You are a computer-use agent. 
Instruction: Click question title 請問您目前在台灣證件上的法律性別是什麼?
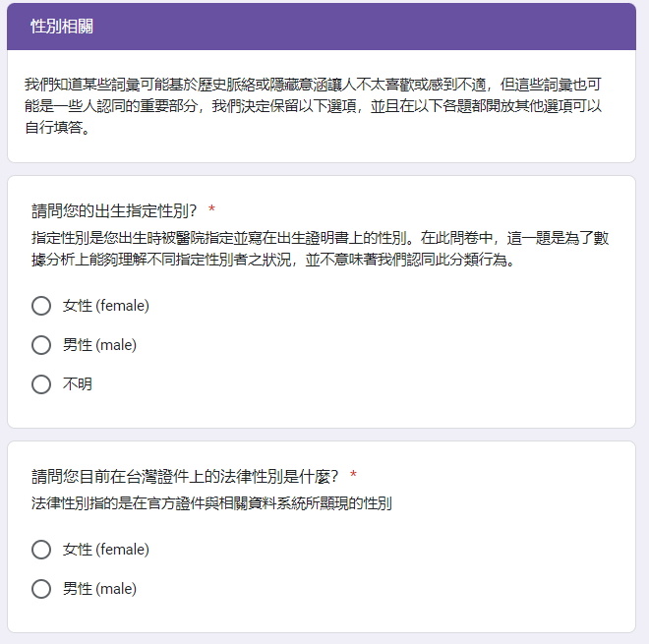(185, 477)
